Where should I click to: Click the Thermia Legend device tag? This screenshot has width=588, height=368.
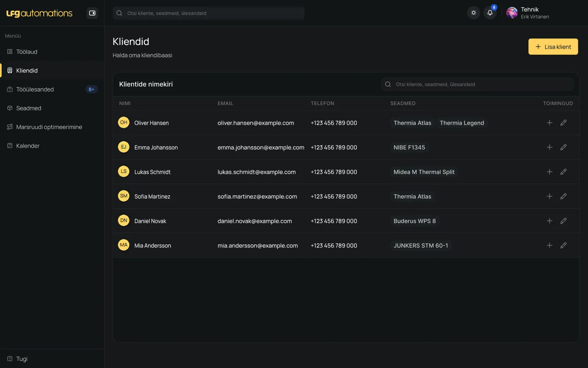coord(462,123)
